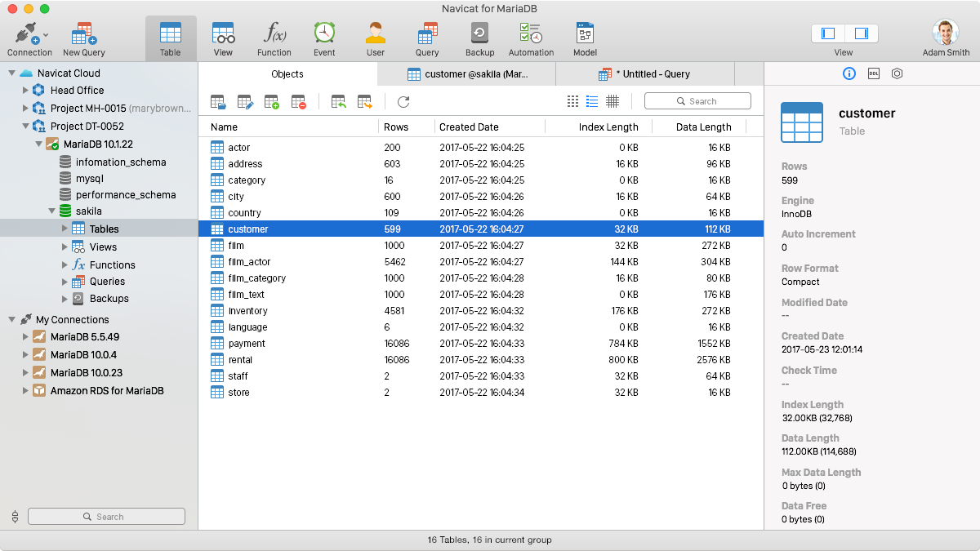
Task: Click the Refresh icon in objects toolbar
Action: pyautogui.click(x=403, y=102)
